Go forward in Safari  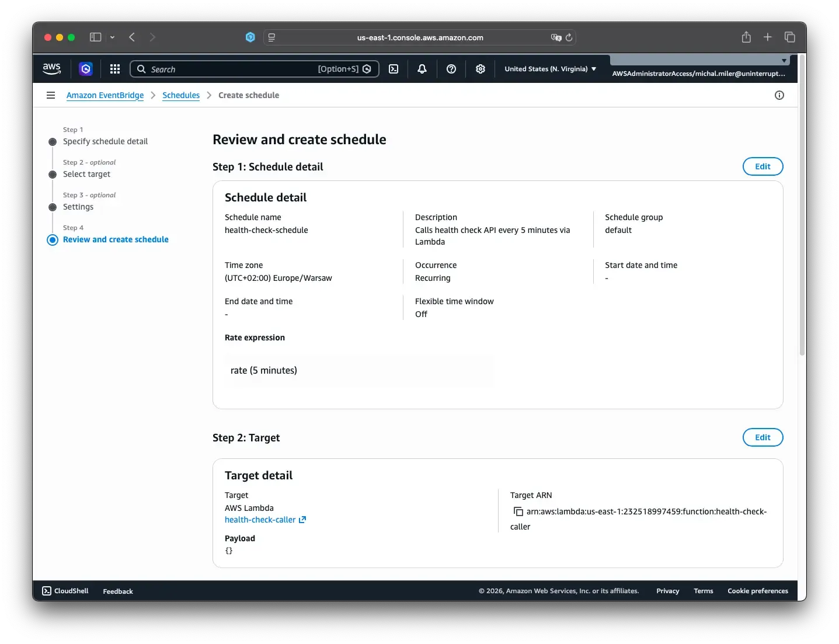tap(152, 37)
